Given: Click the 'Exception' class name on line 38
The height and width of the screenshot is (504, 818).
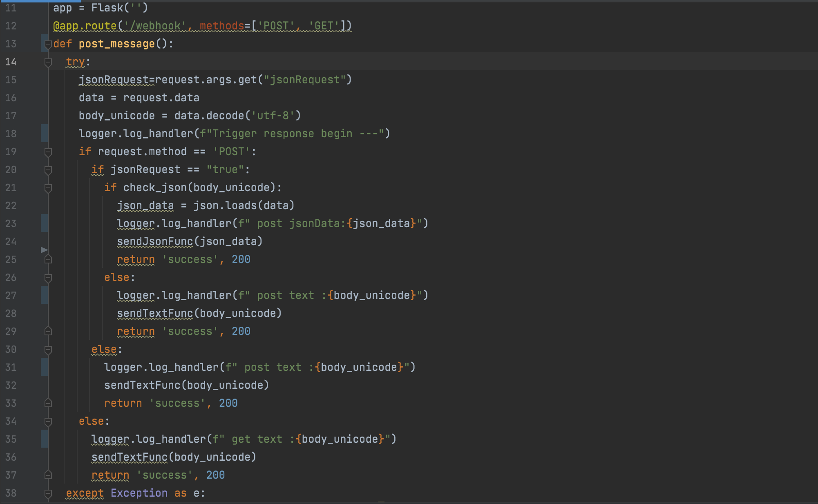Looking at the screenshot, I should click(x=139, y=493).
